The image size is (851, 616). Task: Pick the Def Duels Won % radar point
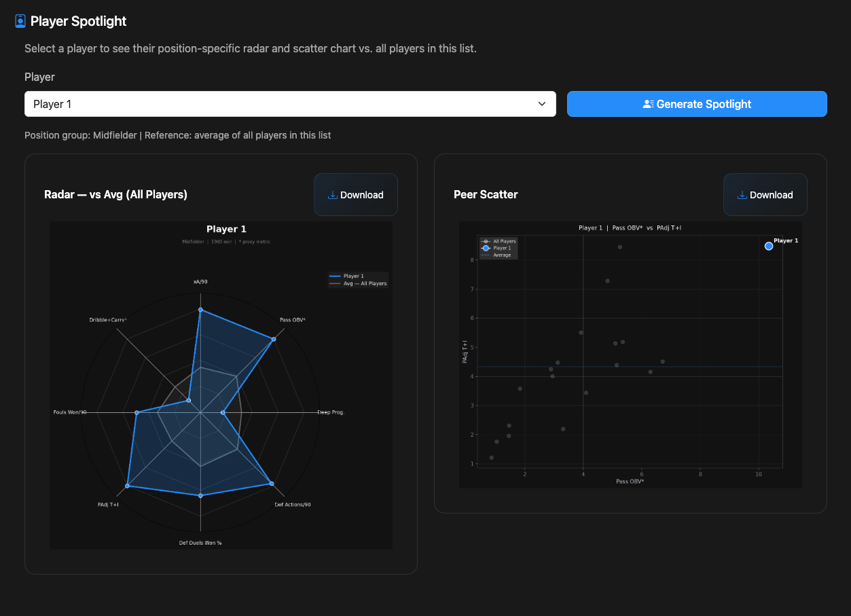tap(200, 496)
